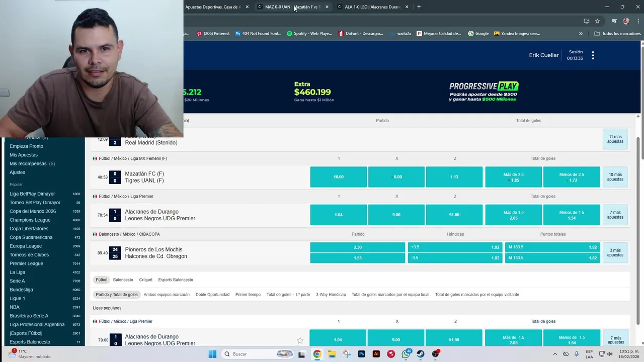This screenshot has width=644, height=362.
Task: Open Mis Apuestas in the sidebar
Action: click(24, 155)
